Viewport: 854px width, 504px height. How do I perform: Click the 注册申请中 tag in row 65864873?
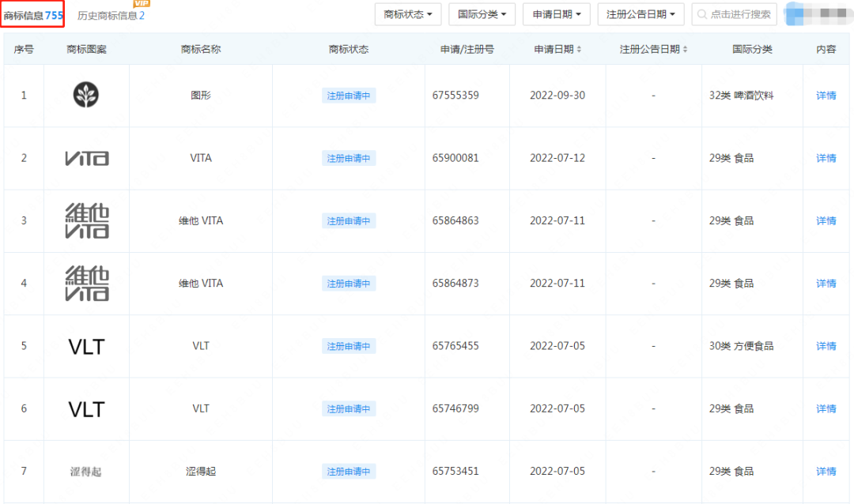click(349, 284)
